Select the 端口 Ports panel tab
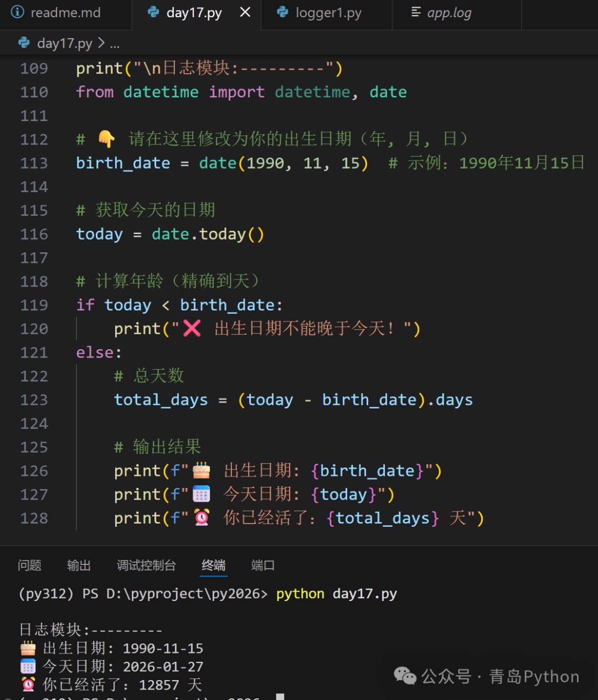598x700 pixels. [262, 565]
